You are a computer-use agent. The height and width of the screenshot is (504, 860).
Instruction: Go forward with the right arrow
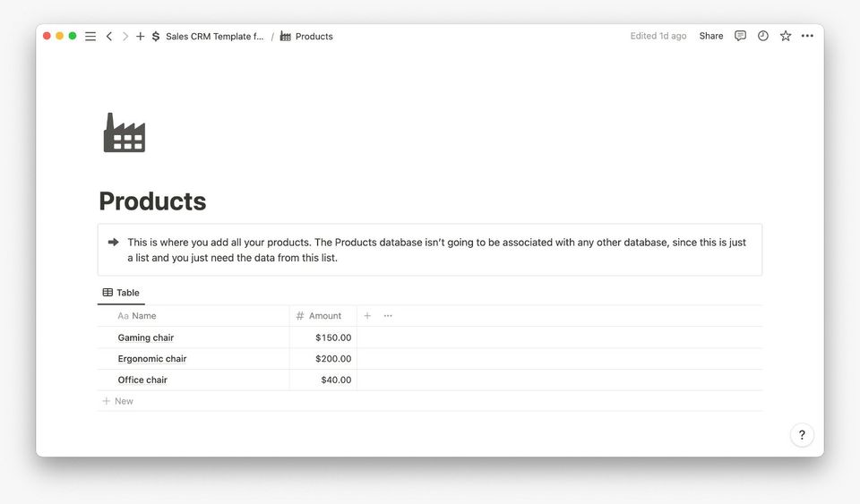[x=125, y=37]
